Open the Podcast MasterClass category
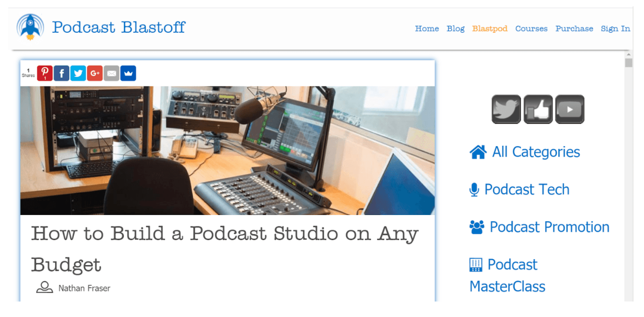Screen dimensions: 644x317 (507, 276)
